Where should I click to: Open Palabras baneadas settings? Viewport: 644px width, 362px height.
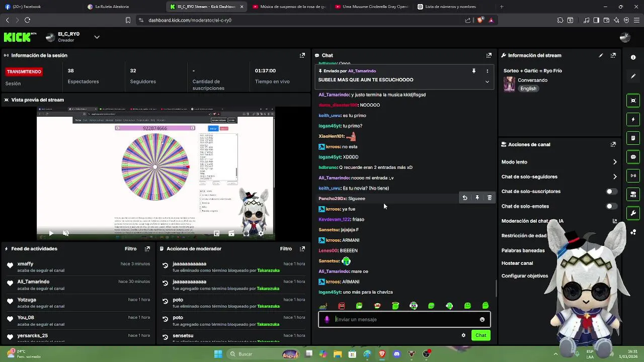523,250
